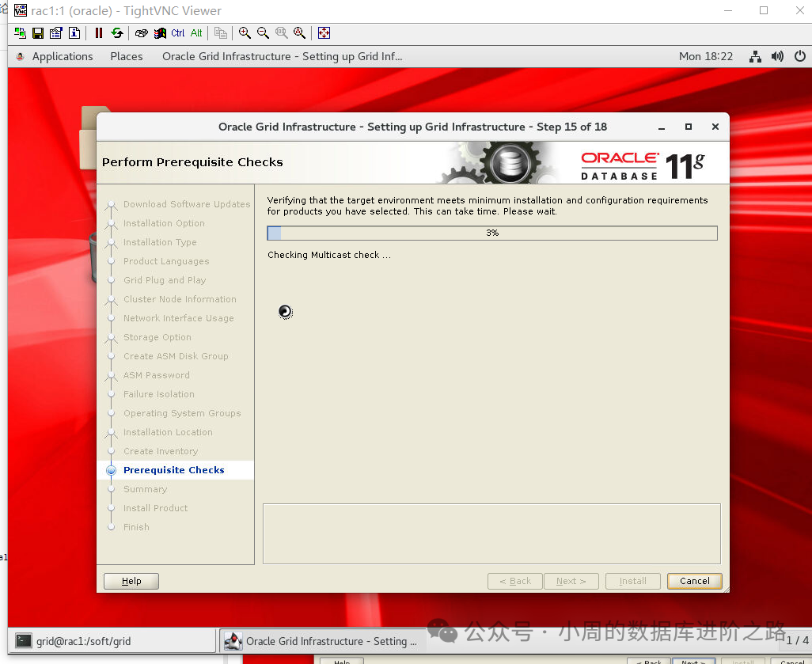Send Ctrl+Alt+Del via the toolbar icon

[x=142, y=33]
